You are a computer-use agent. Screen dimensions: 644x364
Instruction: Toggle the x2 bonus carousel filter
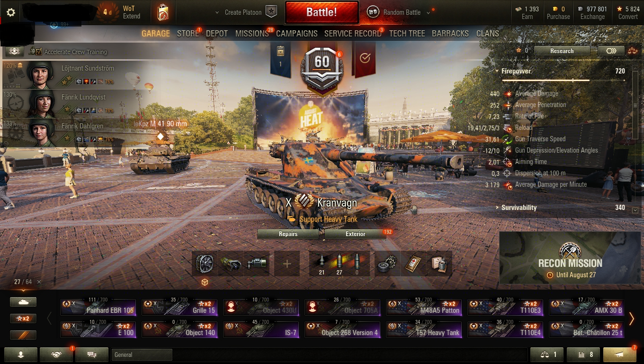pos(23,318)
